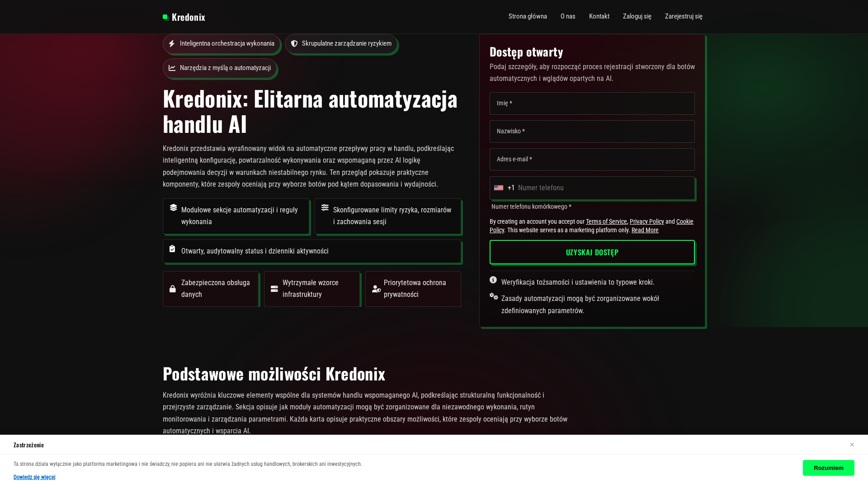Click the Zastrzeżenie banner title

[x=28, y=445]
